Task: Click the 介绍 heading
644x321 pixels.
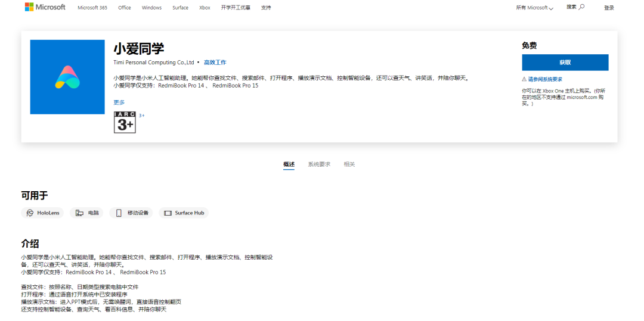Action: click(x=30, y=244)
